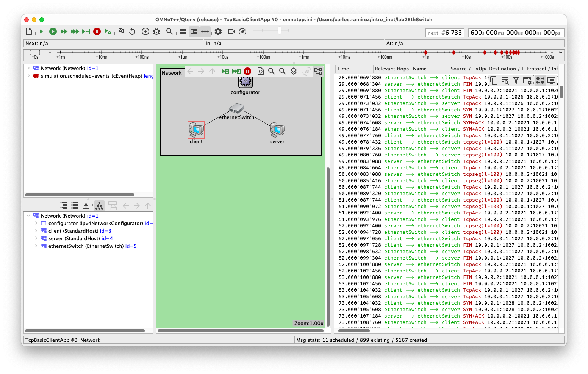Image resolution: width=588 pixels, height=374 pixels.
Task: Open the debugger bug icon
Action: click(156, 31)
